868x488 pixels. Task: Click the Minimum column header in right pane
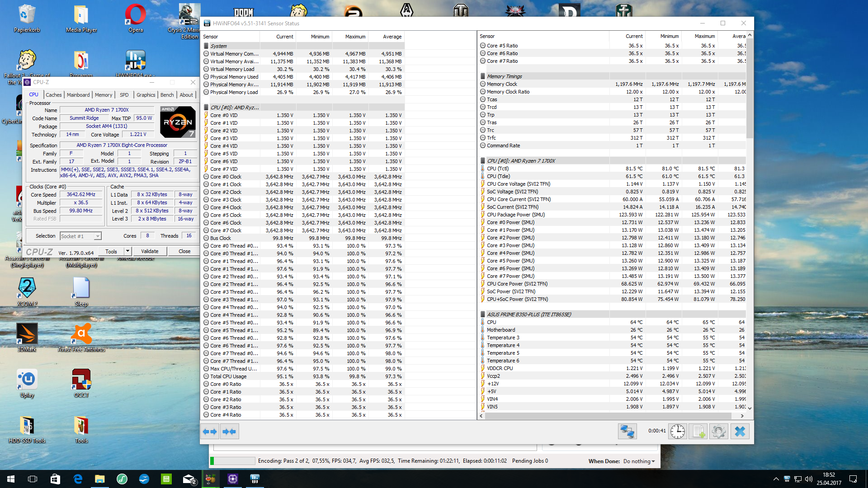click(x=664, y=36)
